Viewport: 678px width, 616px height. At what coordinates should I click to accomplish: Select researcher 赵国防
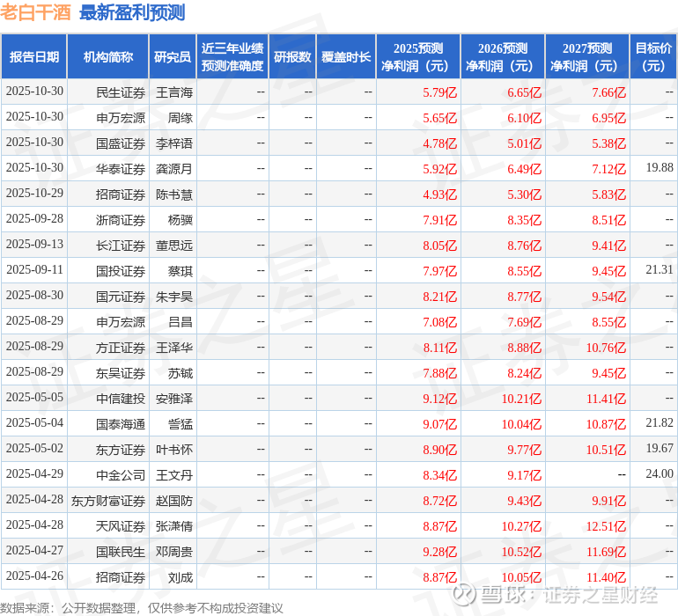click(173, 500)
